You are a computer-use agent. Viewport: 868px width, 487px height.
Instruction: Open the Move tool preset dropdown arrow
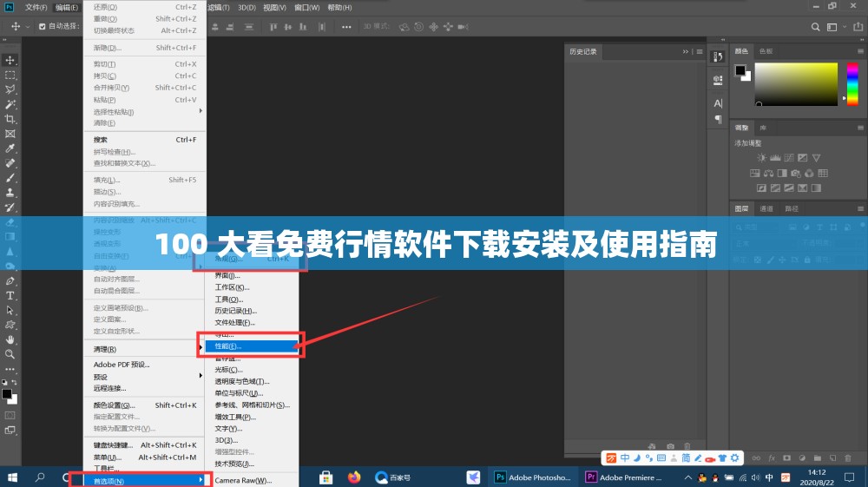coord(28,27)
